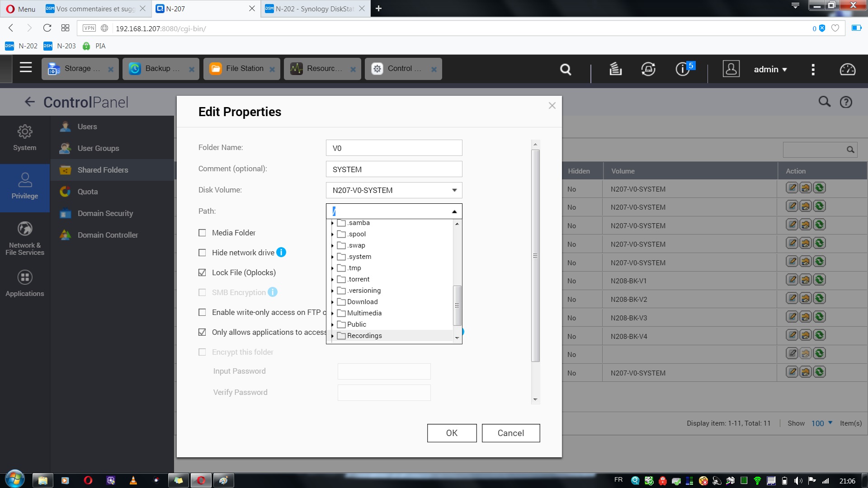The height and width of the screenshot is (488, 868).
Task: Open the User Groups menu item
Action: pos(112,148)
